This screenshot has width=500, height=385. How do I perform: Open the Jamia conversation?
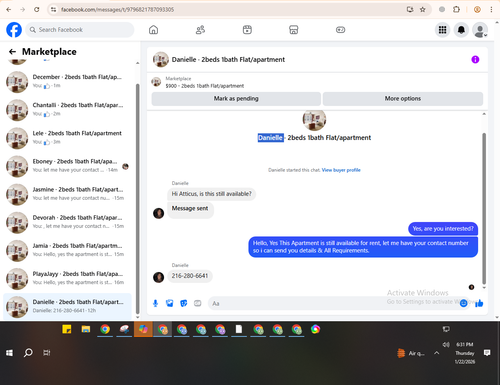pos(67,250)
